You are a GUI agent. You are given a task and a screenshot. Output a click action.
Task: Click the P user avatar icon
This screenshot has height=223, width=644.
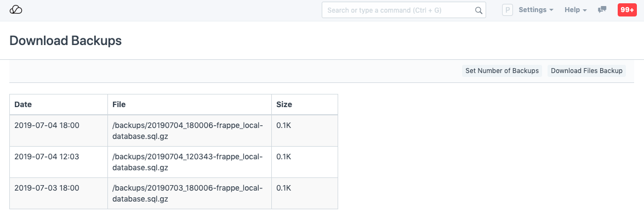[508, 10]
